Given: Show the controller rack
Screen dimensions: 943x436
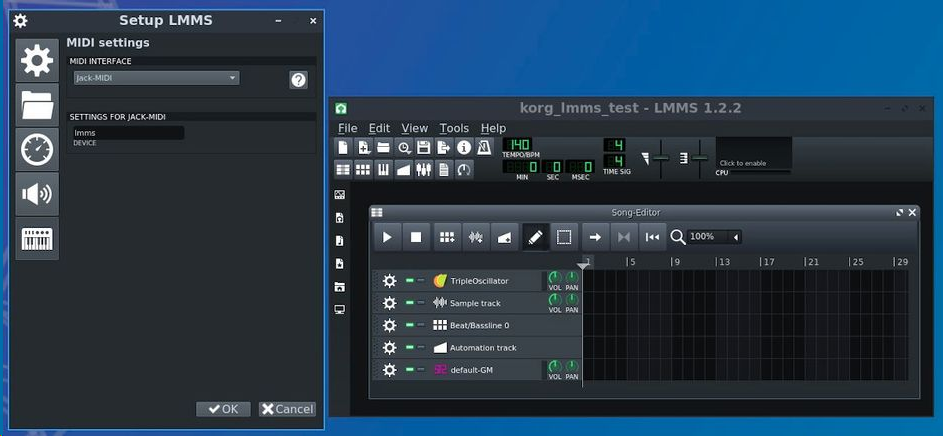Looking at the screenshot, I should [x=464, y=170].
